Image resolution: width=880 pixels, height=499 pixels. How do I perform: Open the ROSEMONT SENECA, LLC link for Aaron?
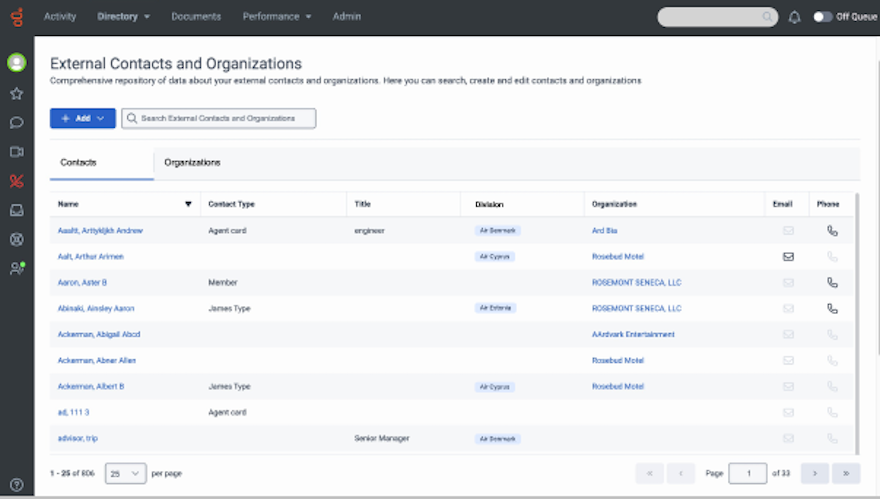pos(636,283)
